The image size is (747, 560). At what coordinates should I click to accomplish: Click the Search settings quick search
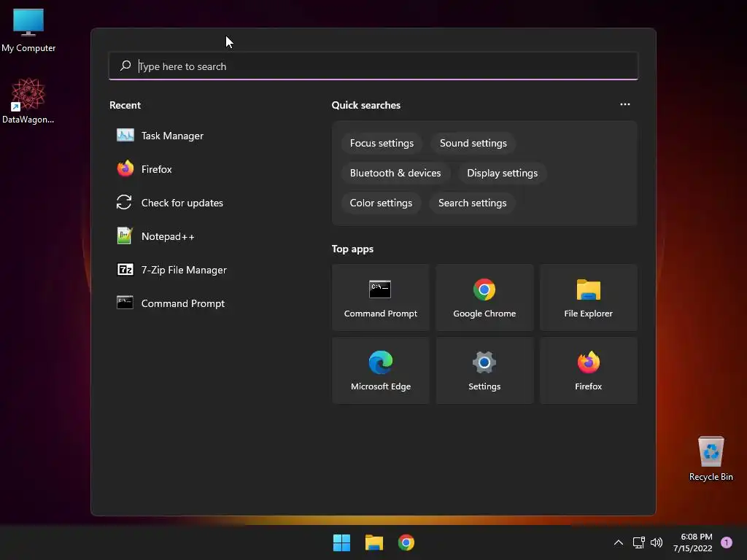[472, 203]
